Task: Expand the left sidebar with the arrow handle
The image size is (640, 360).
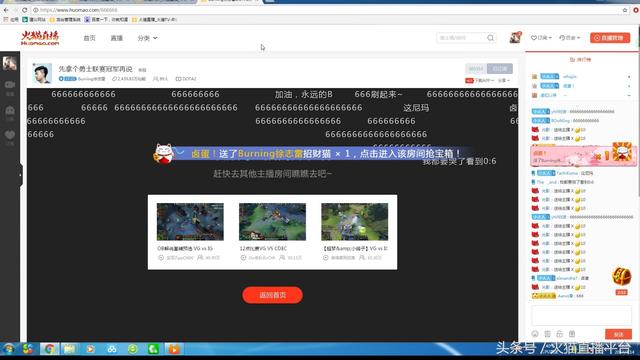Action: pos(20,175)
